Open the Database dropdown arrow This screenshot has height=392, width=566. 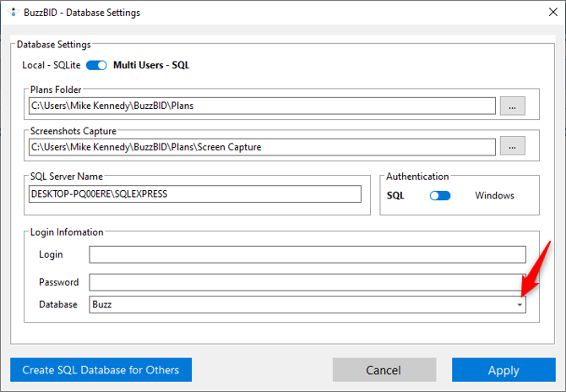coord(519,305)
